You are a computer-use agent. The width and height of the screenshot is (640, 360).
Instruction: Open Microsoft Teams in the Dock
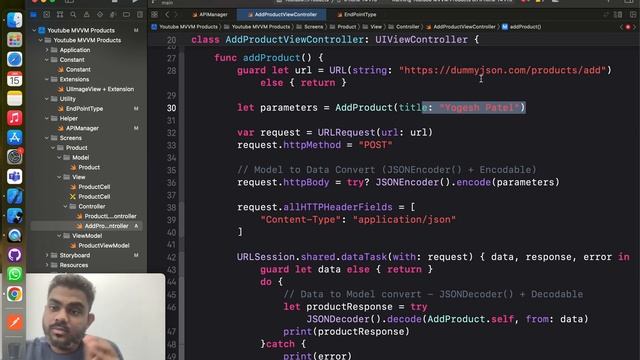click(14, 177)
